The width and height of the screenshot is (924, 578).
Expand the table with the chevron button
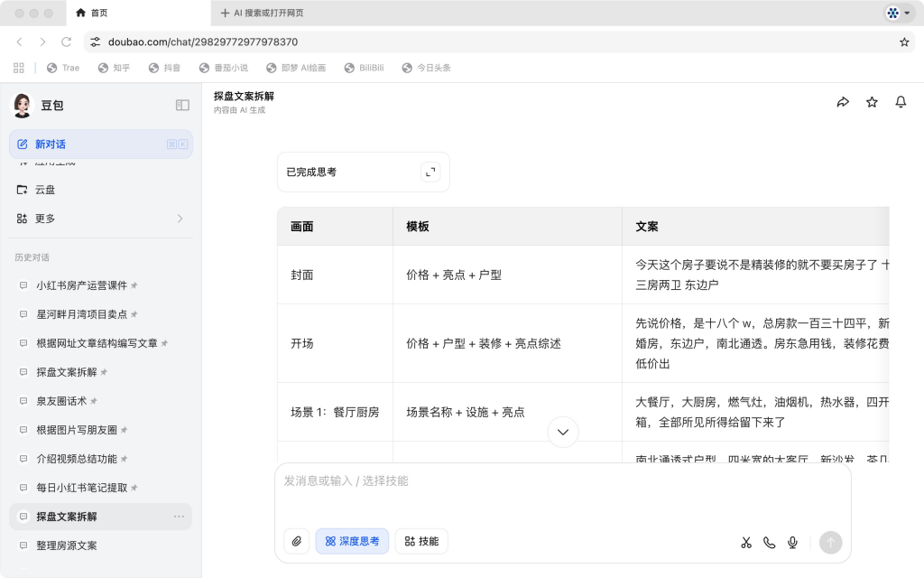click(x=562, y=433)
